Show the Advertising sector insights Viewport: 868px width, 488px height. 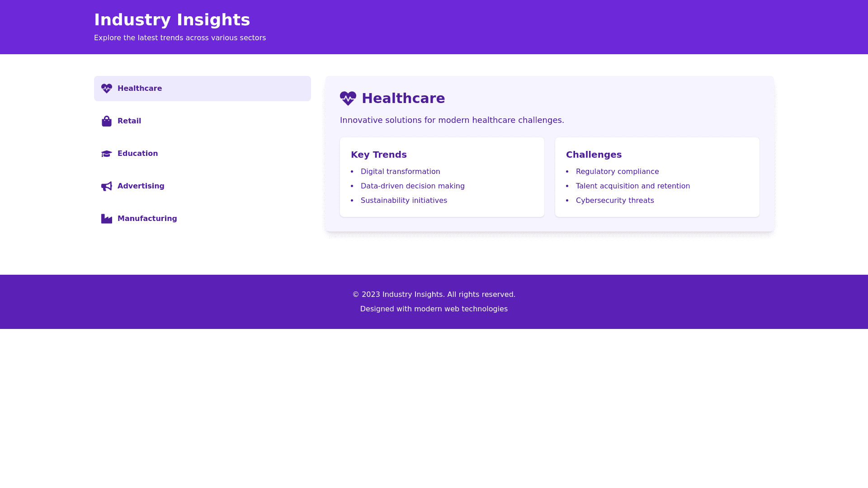click(x=202, y=186)
